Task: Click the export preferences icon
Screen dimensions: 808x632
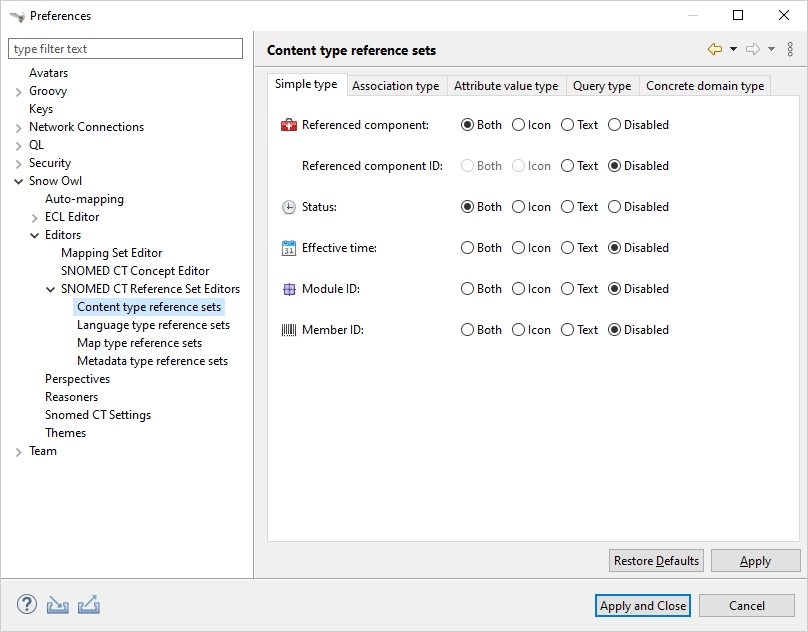Action: pos(89,605)
